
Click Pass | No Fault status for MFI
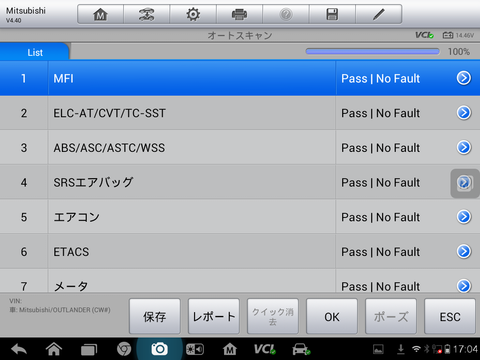coord(380,79)
